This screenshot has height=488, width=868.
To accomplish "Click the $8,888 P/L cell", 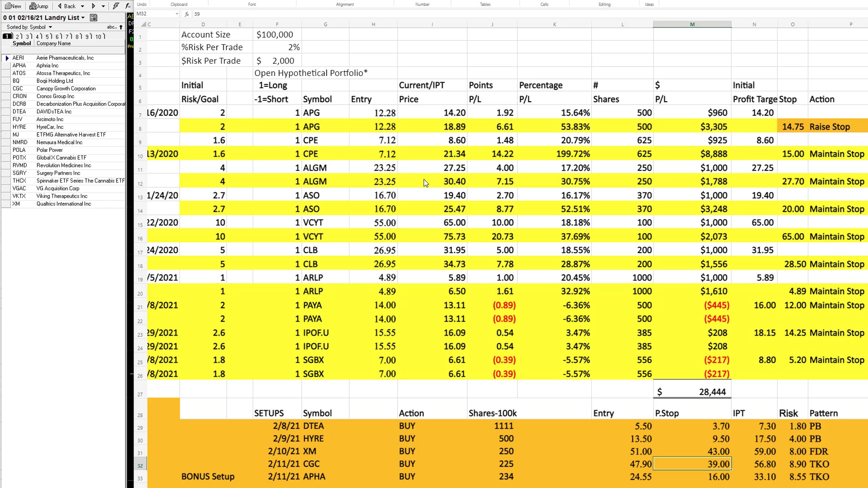I will [x=692, y=154].
